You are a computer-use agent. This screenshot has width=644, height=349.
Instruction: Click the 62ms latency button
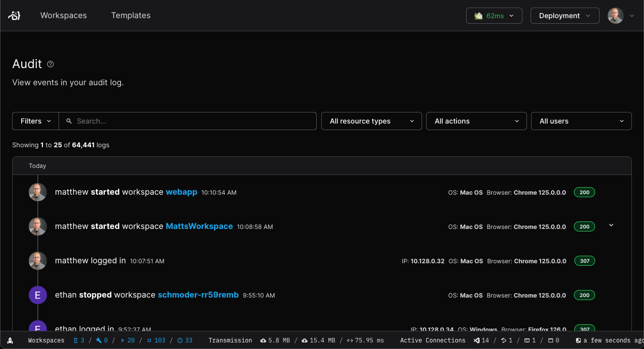click(494, 16)
